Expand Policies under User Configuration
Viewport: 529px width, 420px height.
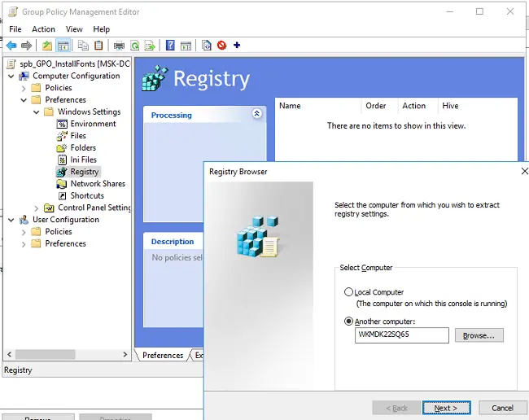[x=24, y=232]
